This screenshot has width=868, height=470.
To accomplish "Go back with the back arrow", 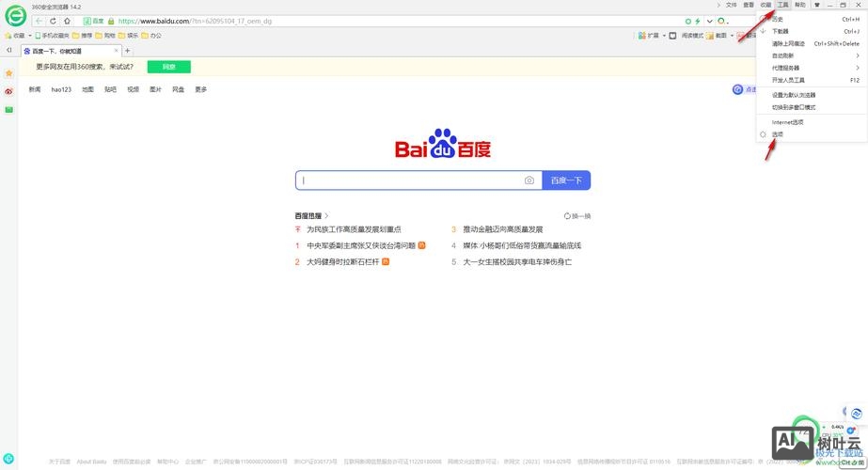I will click(39, 21).
